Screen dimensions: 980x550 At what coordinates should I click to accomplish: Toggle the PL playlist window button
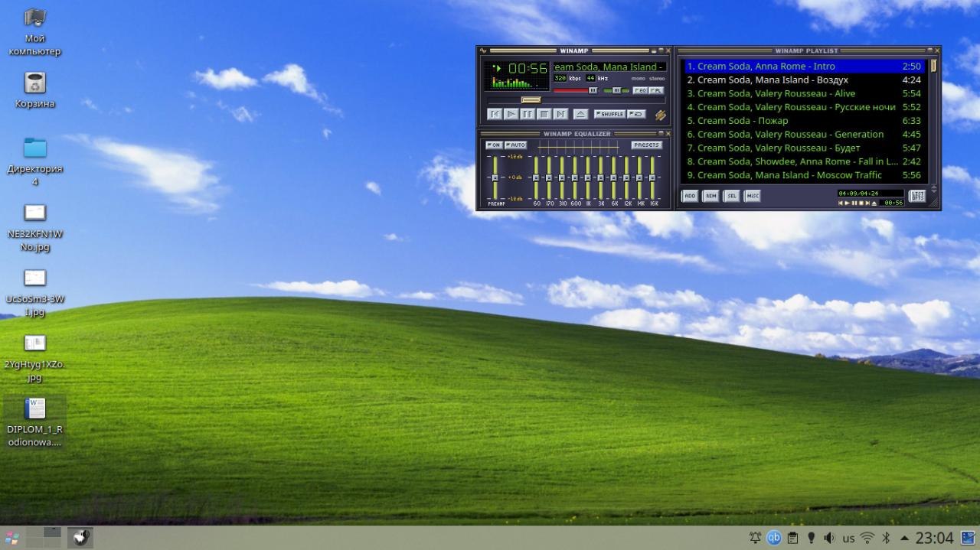pyautogui.click(x=656, y=90)
